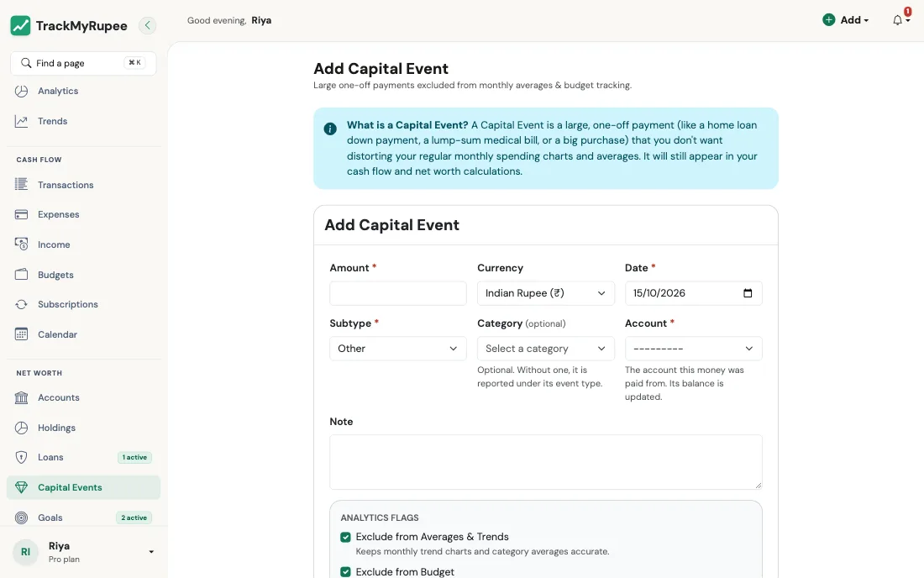Click the Holdings pie icon

tap(21, 428)
